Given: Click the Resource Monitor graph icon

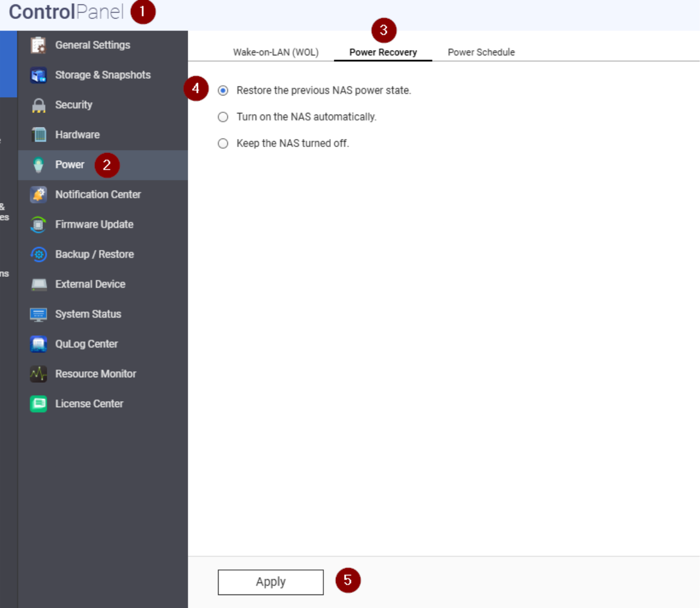Looking at the screenshot, I should (x=39, y=373).
